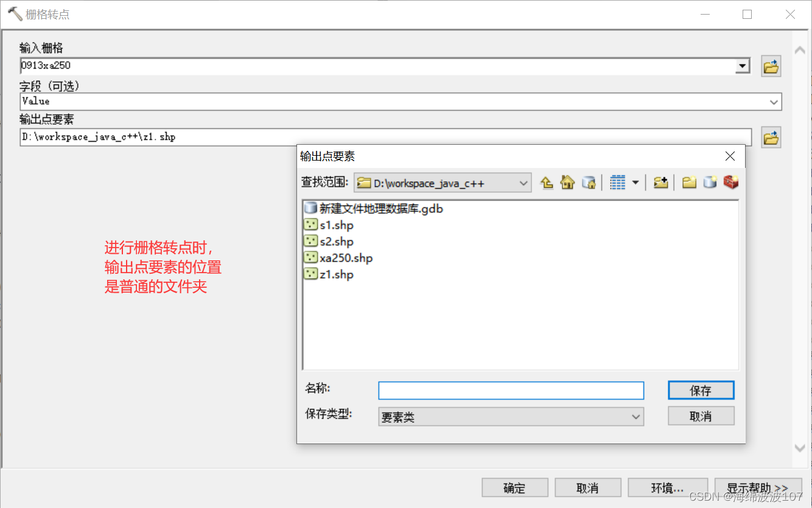Select file name s2.shp

pyautogui.click(x=337, y=242)
